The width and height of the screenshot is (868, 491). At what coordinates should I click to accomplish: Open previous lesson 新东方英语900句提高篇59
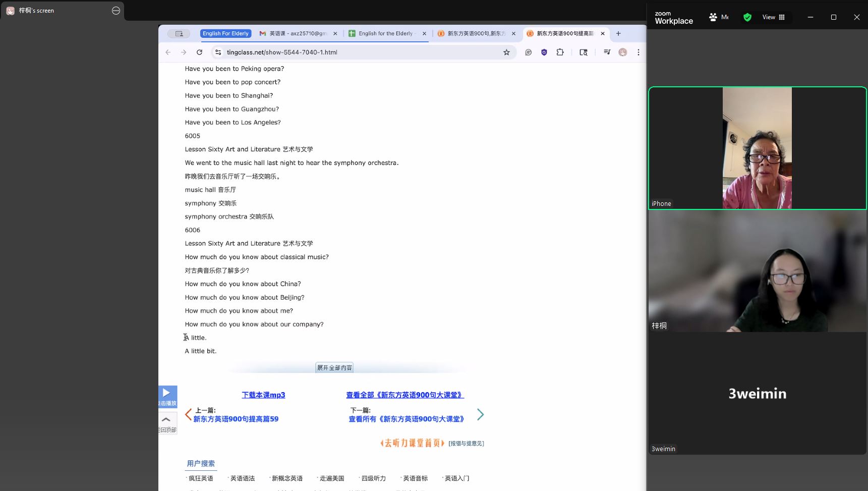[236, 419]
